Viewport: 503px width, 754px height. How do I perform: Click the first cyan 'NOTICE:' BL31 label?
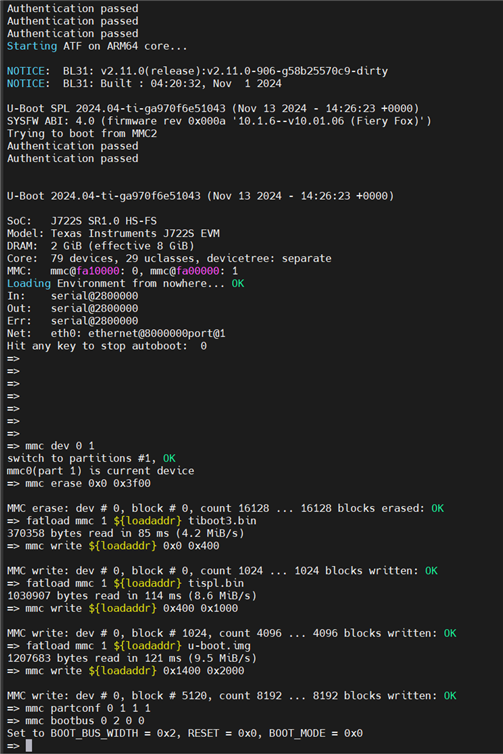[28, 71]
